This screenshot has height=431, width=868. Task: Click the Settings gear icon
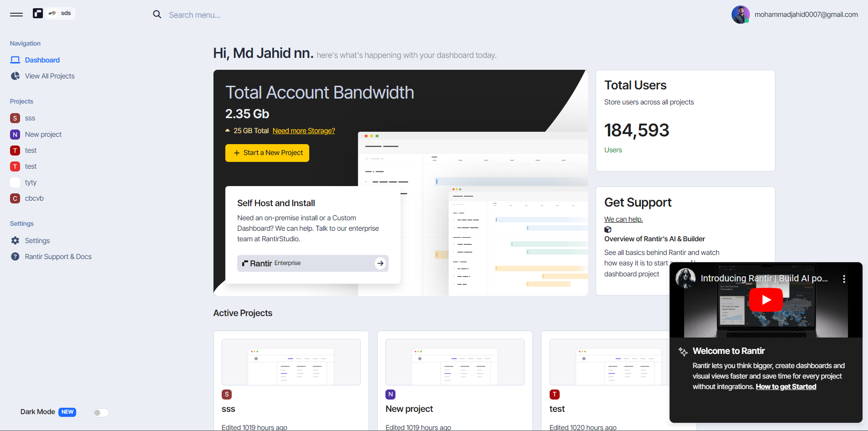(15, 240)
